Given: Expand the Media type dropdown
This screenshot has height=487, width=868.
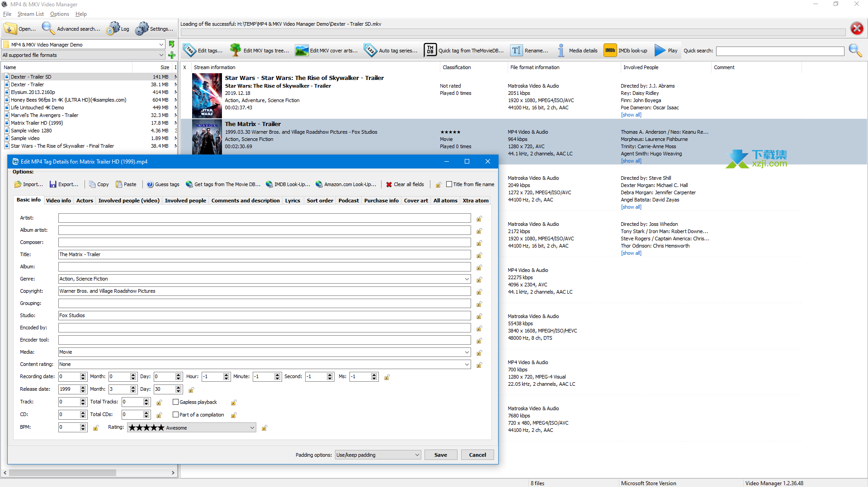Looking at the screenshot, I should point(467,352).
